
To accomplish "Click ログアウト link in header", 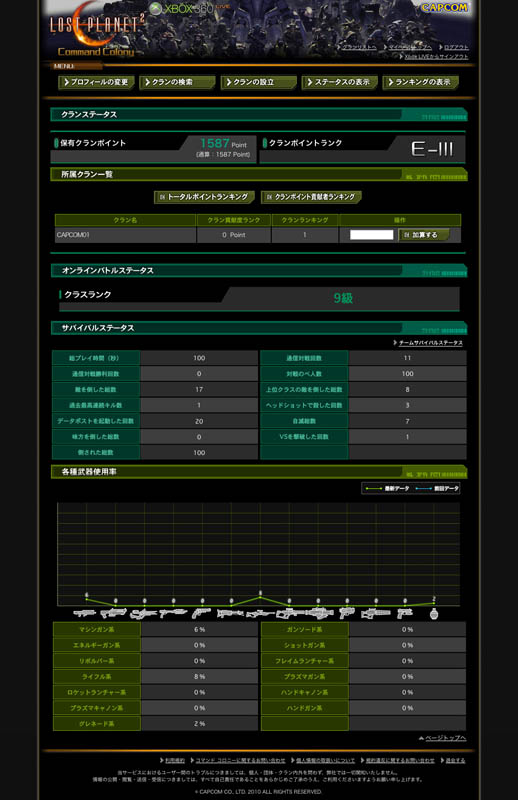I will [454, 47].
